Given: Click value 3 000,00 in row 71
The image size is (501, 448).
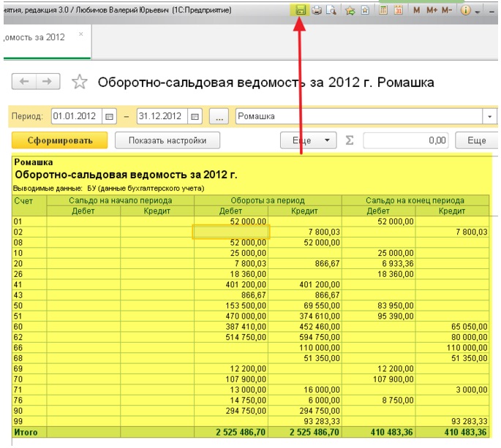Looking at the screenshot, I should (x=471, y=390).
